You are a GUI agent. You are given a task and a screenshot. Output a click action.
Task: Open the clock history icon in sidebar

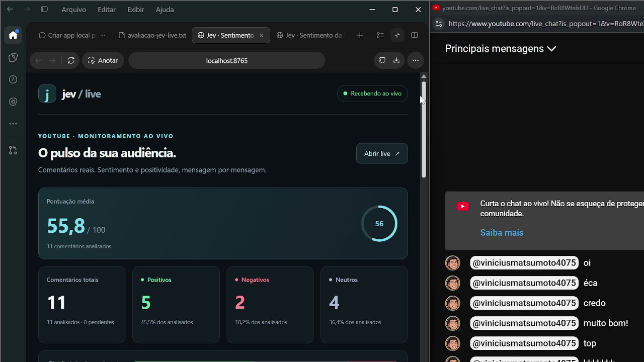[13, 79]
